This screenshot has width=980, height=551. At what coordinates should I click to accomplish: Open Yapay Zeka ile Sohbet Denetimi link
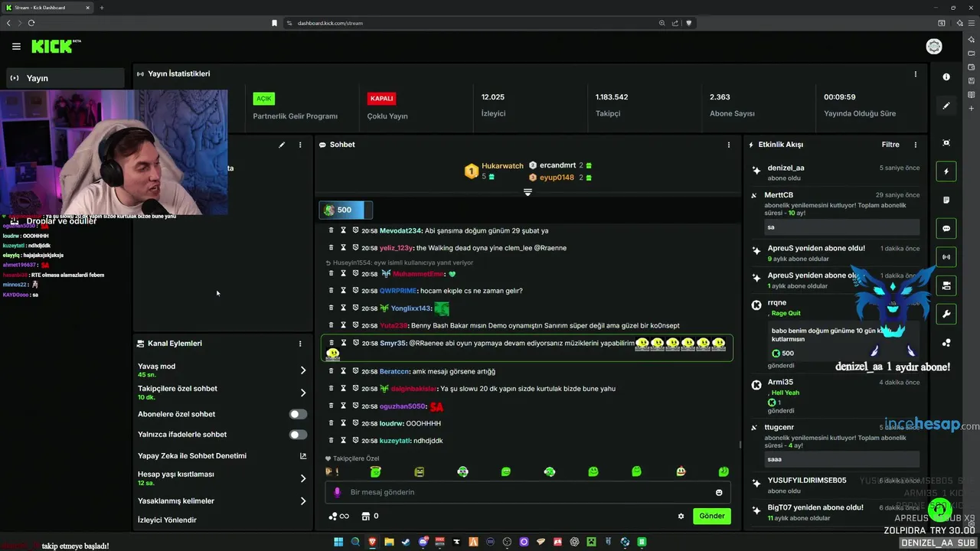222,455
